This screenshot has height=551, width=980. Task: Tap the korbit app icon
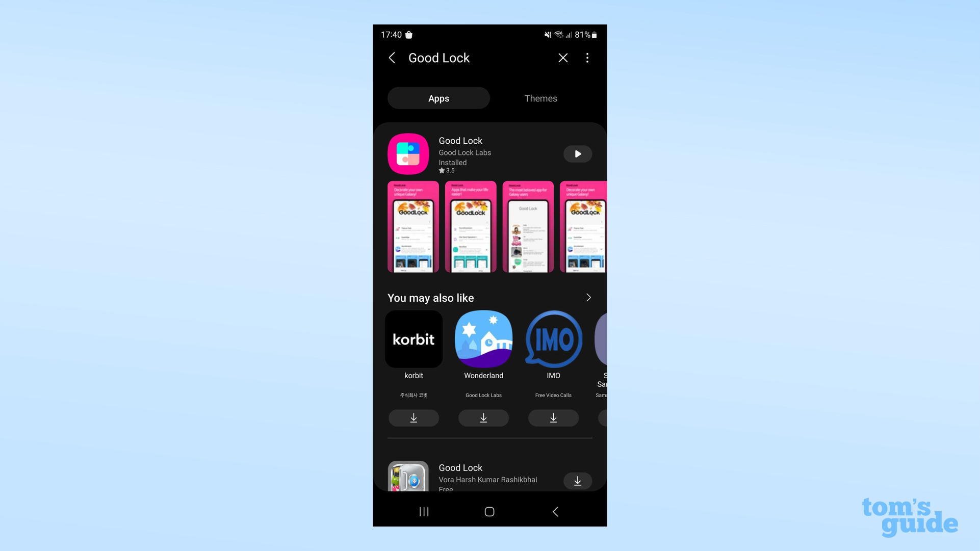414,338
